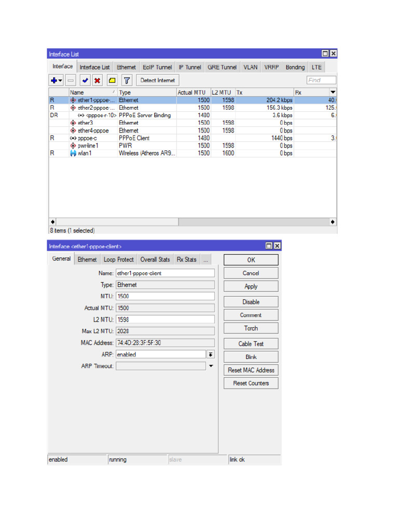Click the Torch button

(x=251, y=328)
